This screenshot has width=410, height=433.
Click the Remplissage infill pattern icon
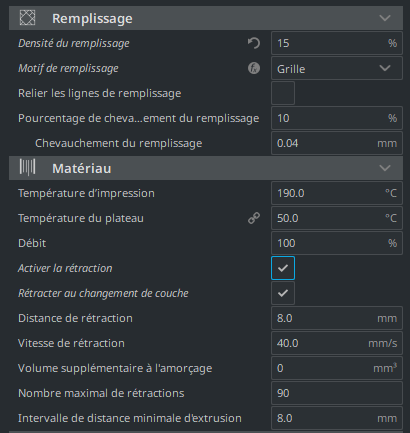[x=27, y=18]
